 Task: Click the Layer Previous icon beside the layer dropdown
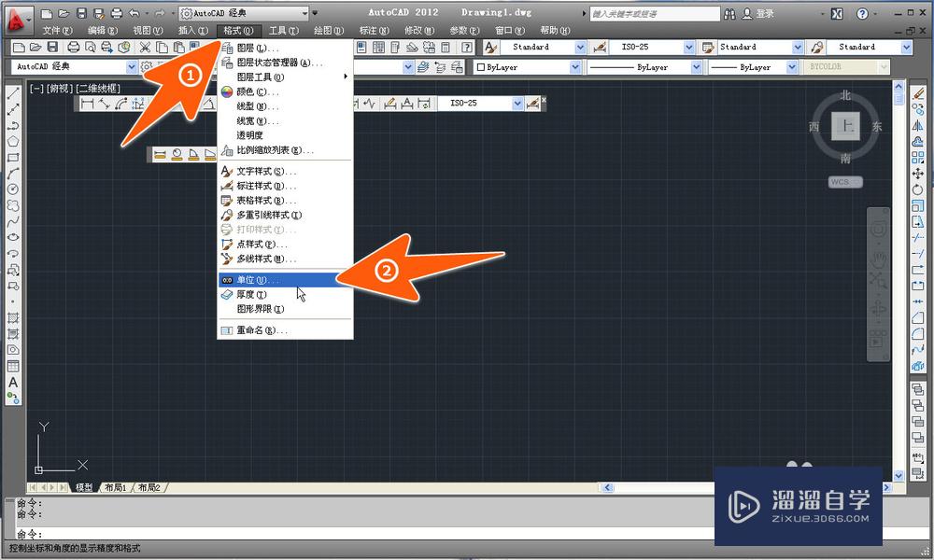coord(440,67)
